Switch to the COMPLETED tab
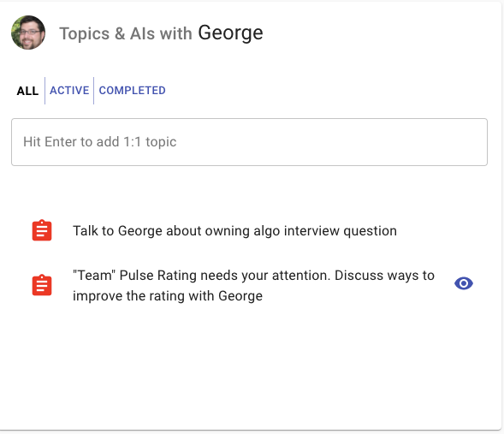Screen dimensions: 504x434 click(x=132, y=91)
